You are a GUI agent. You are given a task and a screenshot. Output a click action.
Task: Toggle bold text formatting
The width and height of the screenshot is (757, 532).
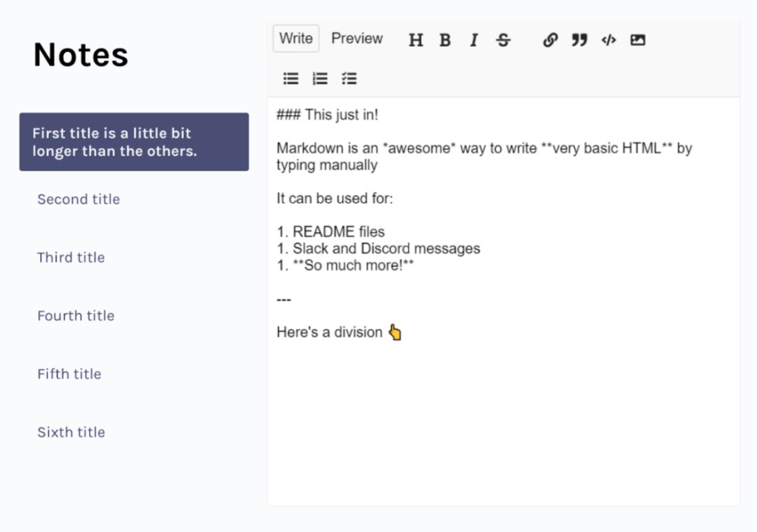pos(445,40)
